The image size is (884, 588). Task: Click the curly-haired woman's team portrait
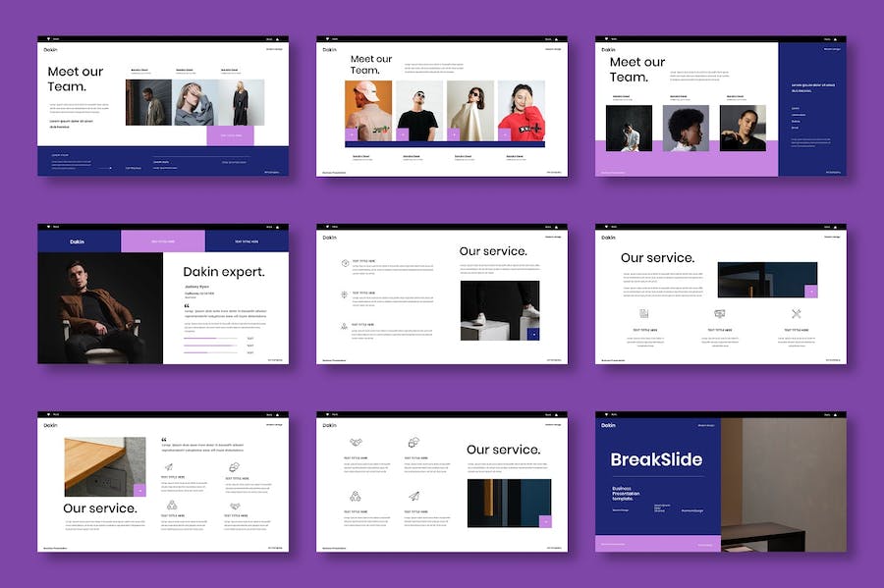(x=687, y=128)
